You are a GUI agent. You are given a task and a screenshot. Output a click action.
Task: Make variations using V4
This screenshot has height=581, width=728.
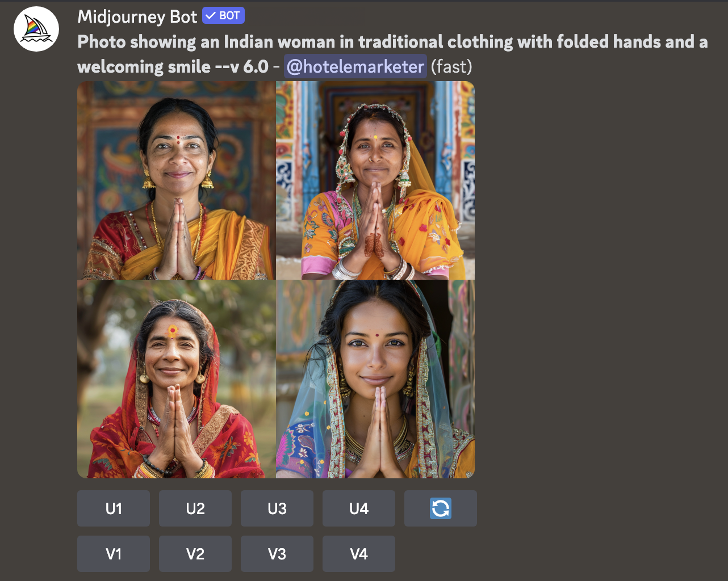359,554
